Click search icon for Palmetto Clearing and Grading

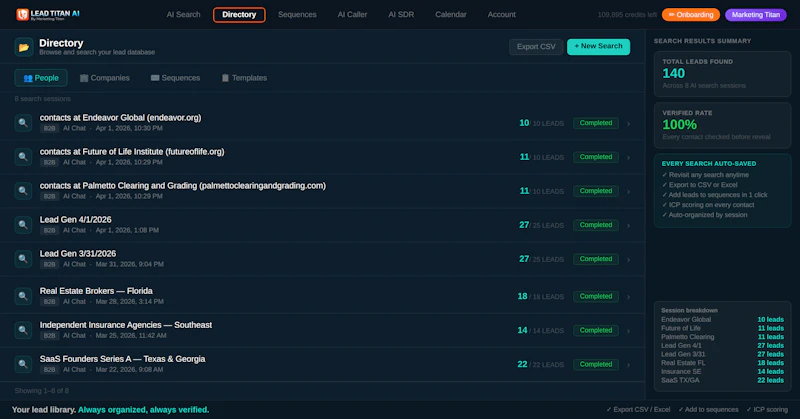coord(23,191)
